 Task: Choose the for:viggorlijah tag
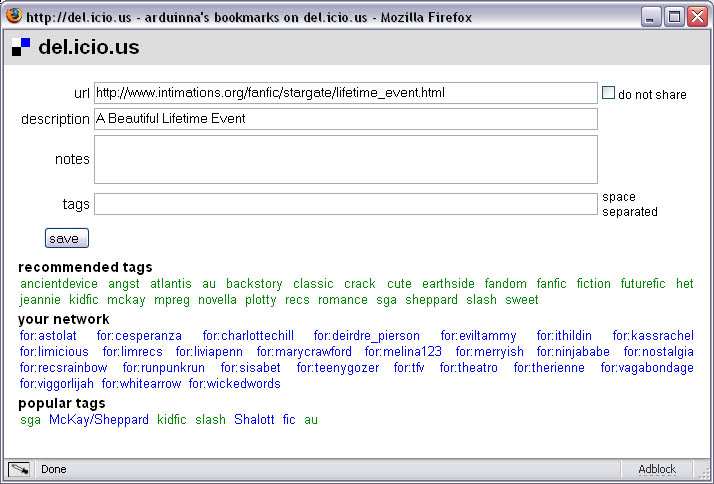pos(57,384)
